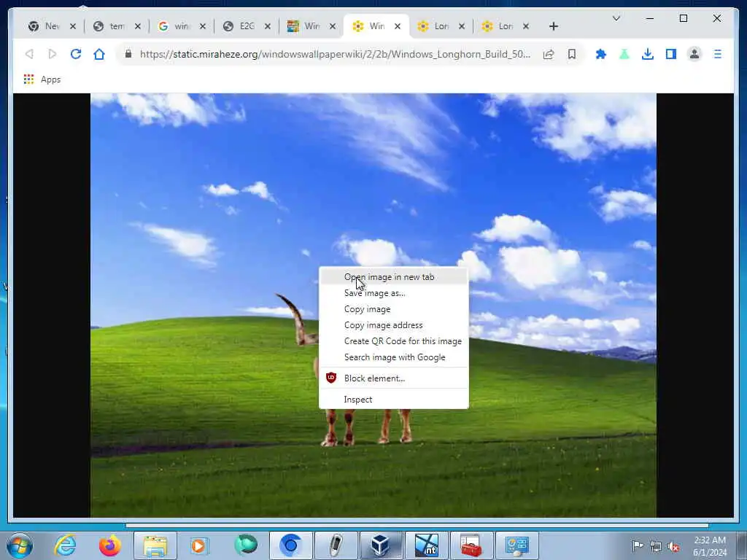The image size is (747, 560).
Task: Close the E2G tab
Action: click(268, 26)
